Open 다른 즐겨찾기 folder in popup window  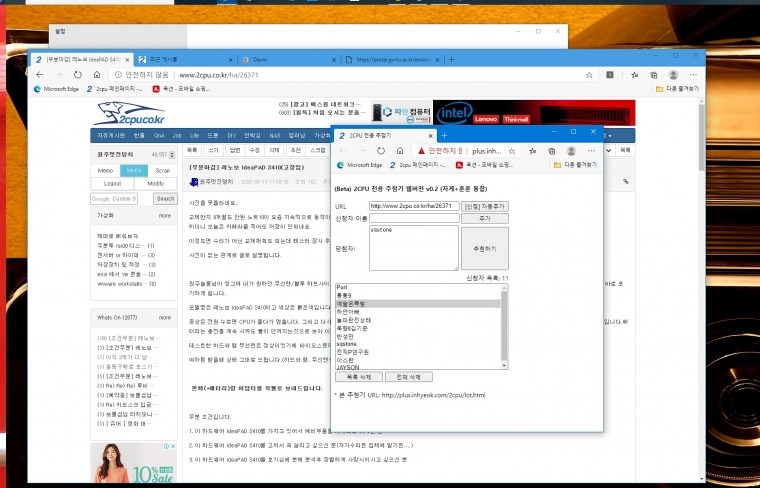[575, 165]
